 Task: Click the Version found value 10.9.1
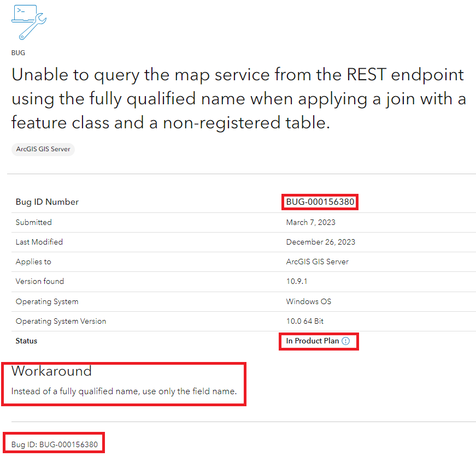point(297,281)
